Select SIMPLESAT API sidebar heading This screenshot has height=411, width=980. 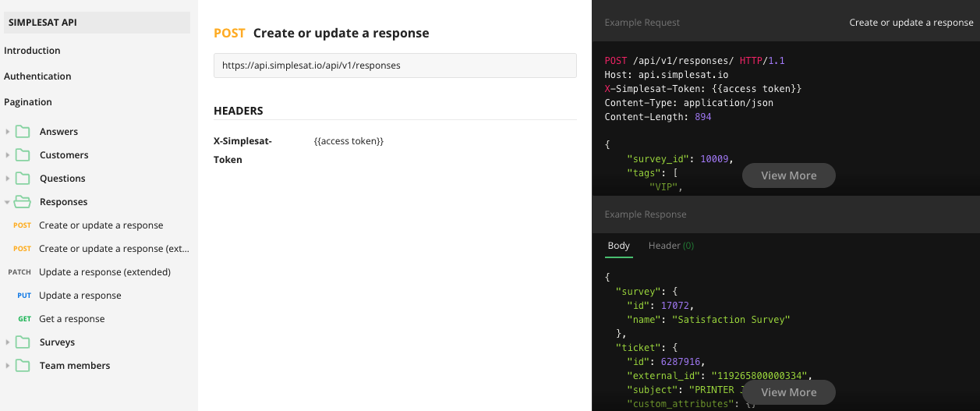(97, 23)
